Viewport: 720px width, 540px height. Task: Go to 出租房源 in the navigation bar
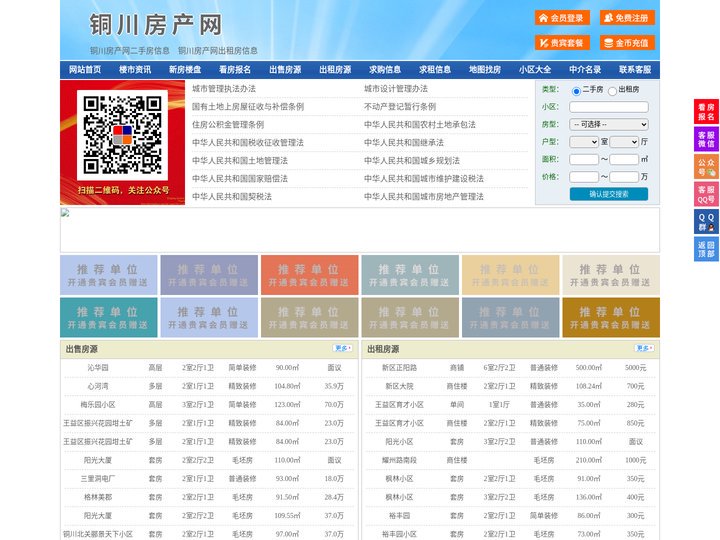pyautogui.click(x=335, y=70)
